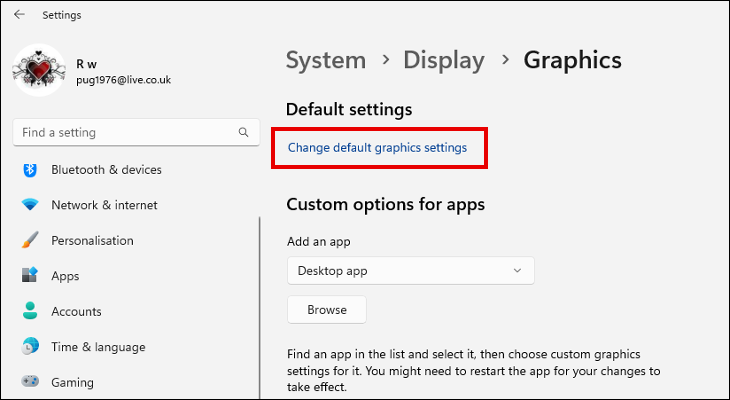730x400 pixels.
Task: Click the Time & language globe icon
Action: coord(30,346)
